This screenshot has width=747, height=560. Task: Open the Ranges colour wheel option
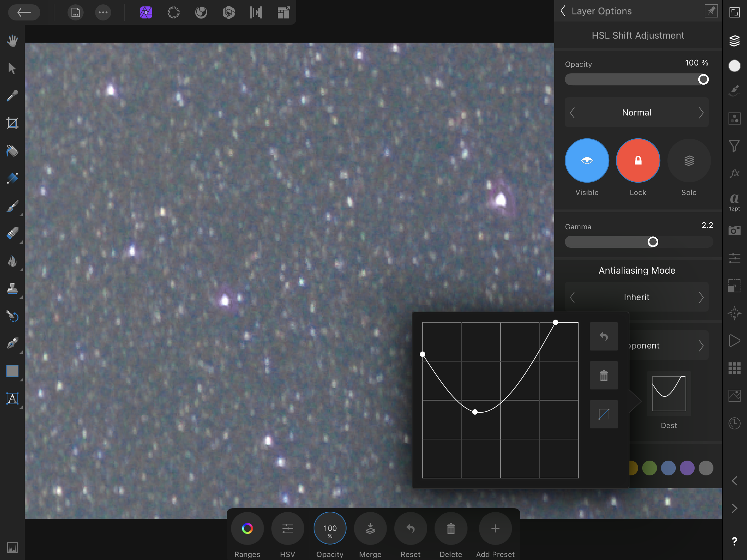click(x=247, y=528)
